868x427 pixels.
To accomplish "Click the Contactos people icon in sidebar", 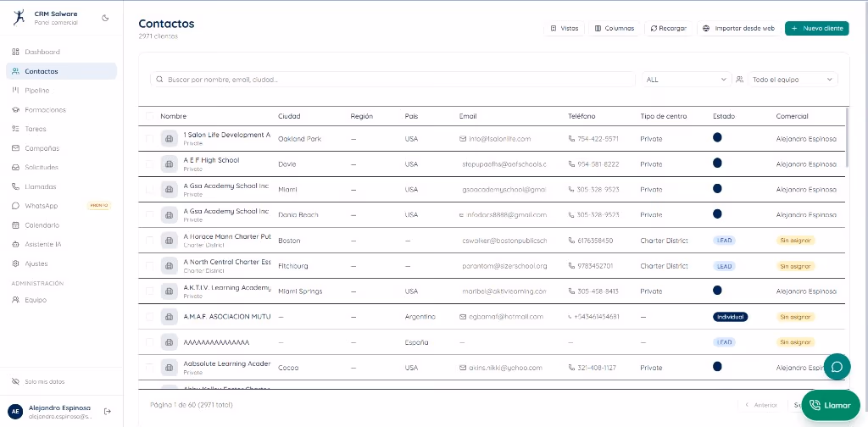I will click(15, 71).
